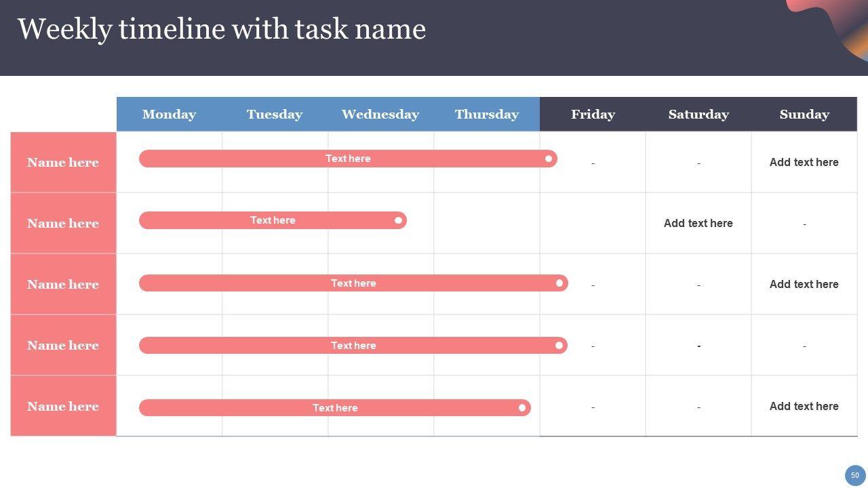Click the Friday column header
Screen dimensions: 868x488
point(593,115)
